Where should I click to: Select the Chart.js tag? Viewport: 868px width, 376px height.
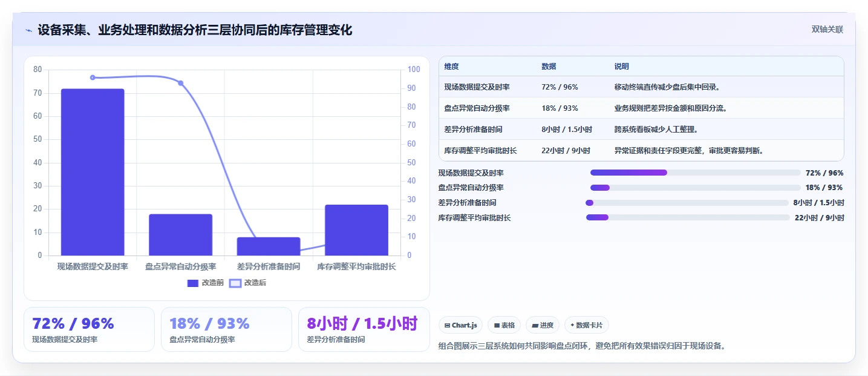[460, 325]
